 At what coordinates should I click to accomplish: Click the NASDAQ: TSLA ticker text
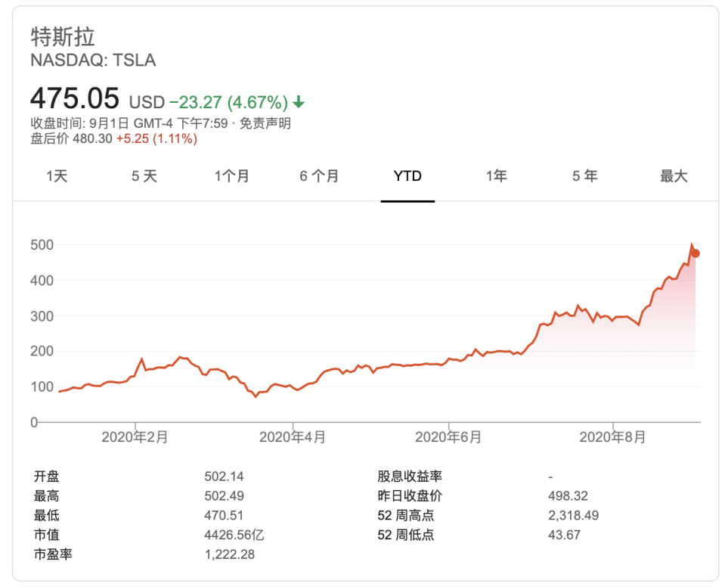pos(93,61)
